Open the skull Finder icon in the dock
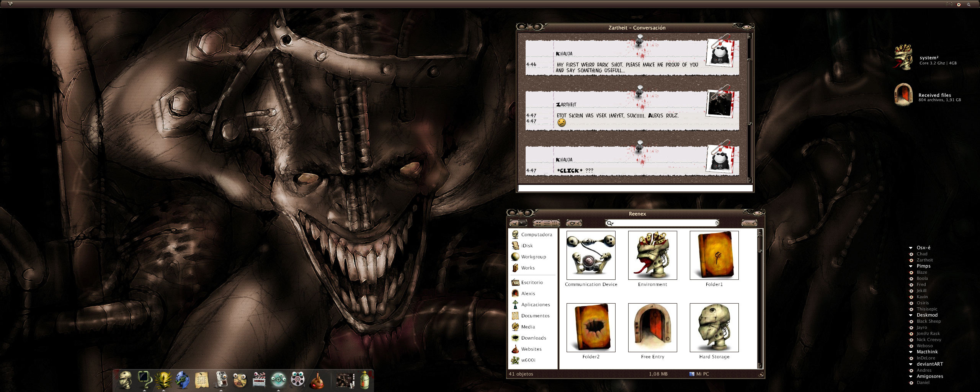Image resolution: width=980 pixels, height=392 pixels. 125,379
